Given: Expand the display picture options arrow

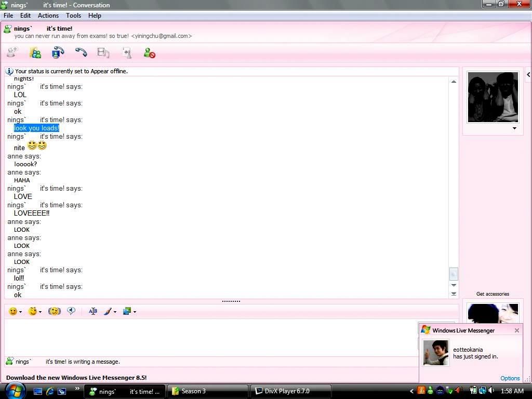Looking at the screenshot, I should 514,128.
